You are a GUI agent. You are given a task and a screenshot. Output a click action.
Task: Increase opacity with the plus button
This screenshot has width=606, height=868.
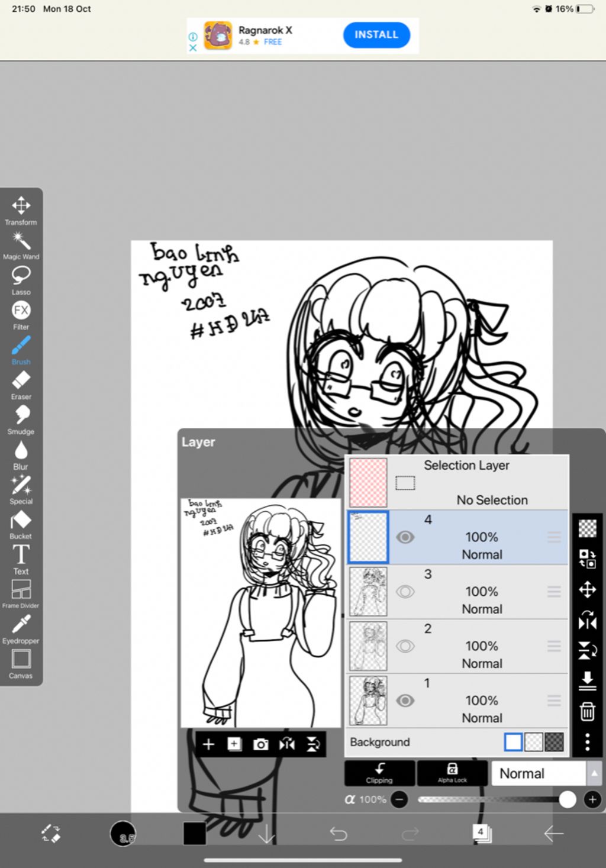pos(592,799)
